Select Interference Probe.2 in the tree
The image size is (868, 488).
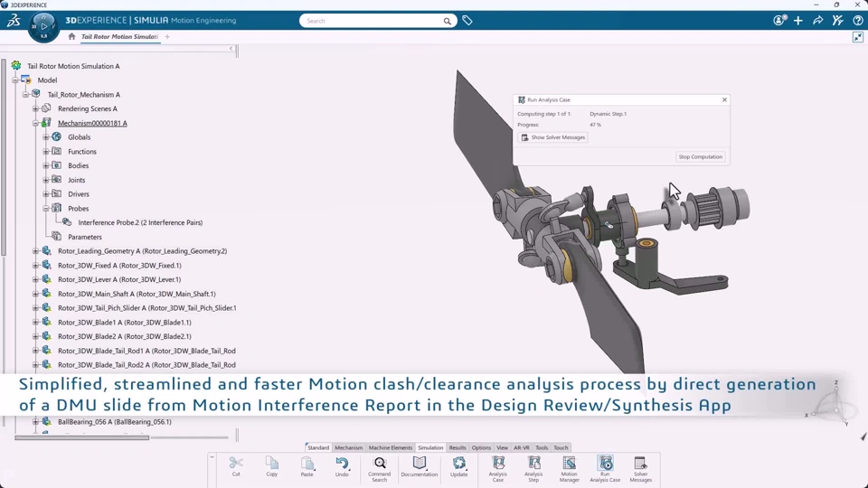(x=140, y=222)
